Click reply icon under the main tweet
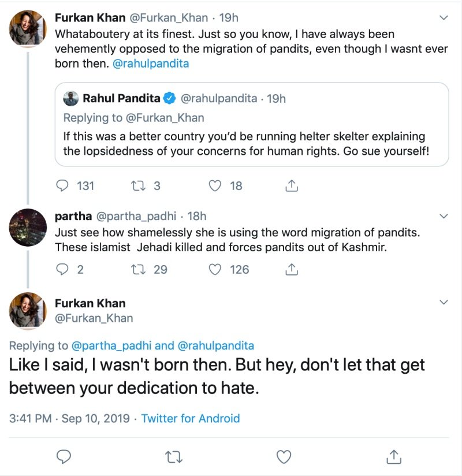This screenshot has width=462, height=476. coord(64,457)
